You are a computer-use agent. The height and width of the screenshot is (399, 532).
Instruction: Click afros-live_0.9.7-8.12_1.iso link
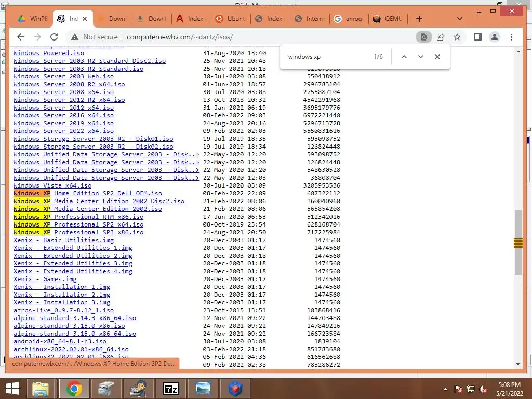pyautogui.click(x=63, y=311)
